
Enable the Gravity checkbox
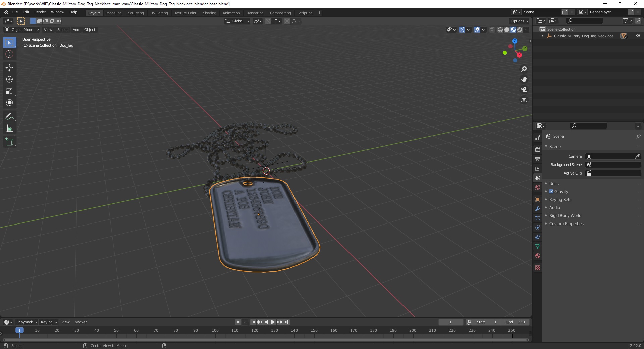coord(551,191)
